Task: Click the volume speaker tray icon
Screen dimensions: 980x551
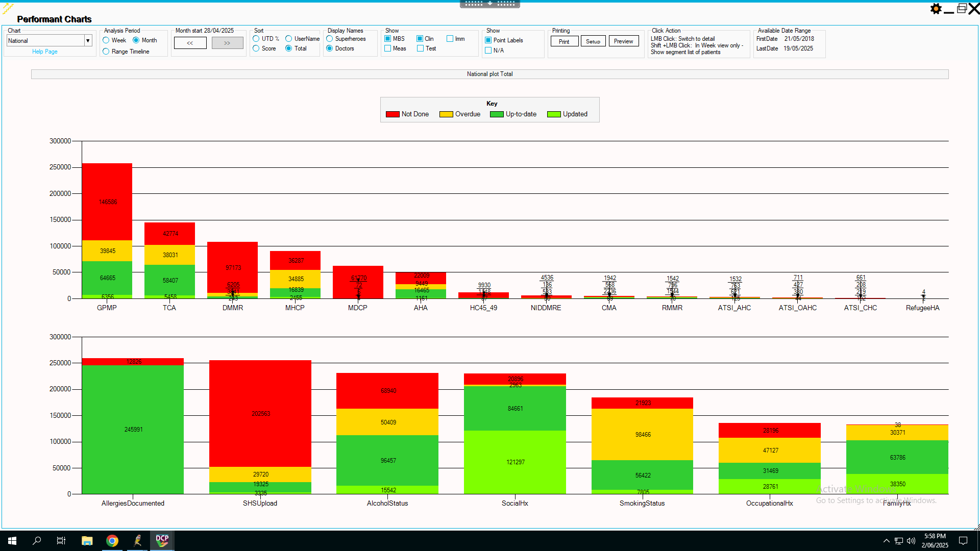Action: point(911,541)
